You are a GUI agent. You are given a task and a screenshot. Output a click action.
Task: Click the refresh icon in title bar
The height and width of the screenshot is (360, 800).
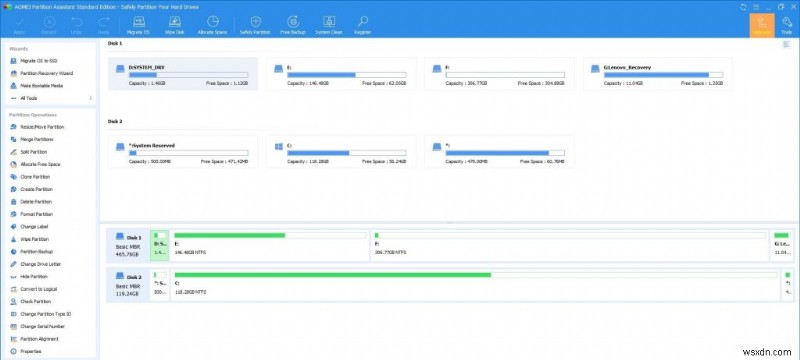point(744,7)
